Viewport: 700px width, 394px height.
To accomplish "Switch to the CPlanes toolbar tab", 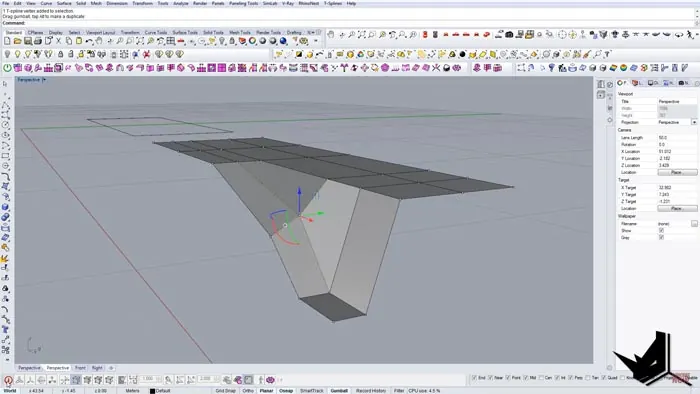I will [x=35, y=33].
